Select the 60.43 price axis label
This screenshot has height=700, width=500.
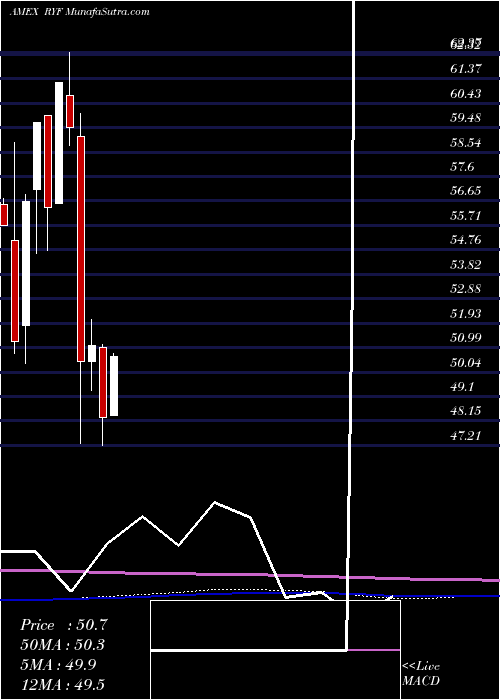point(466,93)
